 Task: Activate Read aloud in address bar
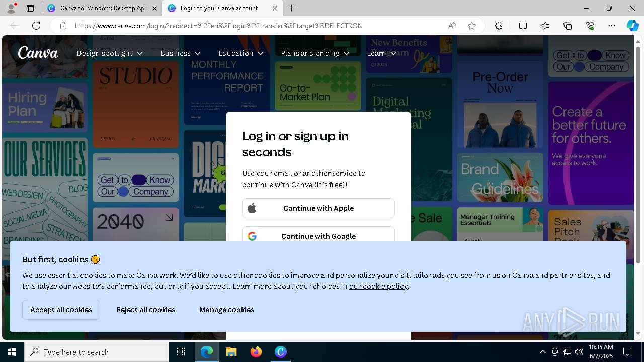point(452,26)
